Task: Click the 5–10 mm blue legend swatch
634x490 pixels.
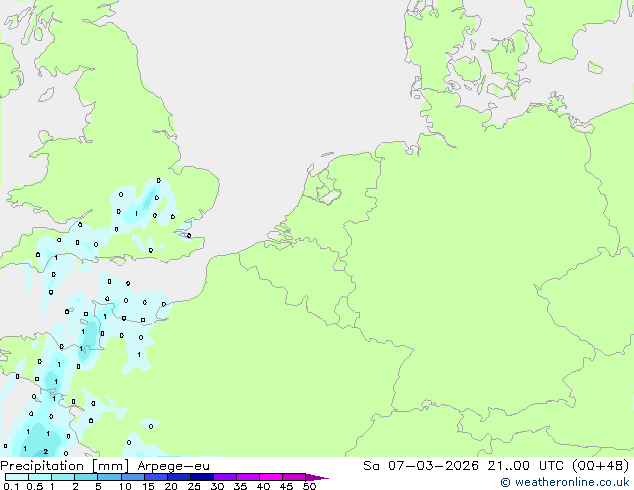Action: point(109,477)
